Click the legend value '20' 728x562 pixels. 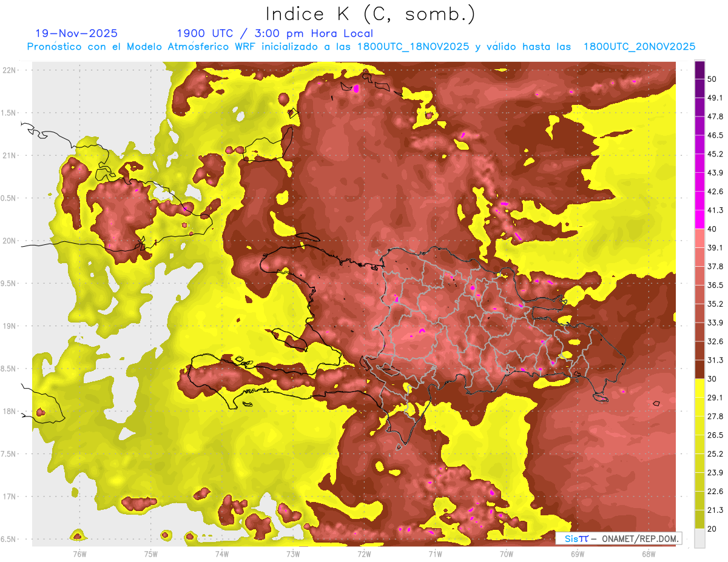712,529
